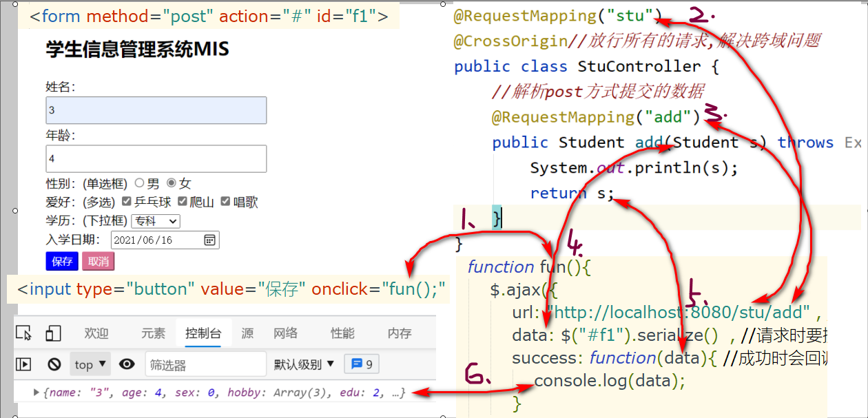Click the heading 学生信息管理系统MIS
This screenshot has width=868, height=418.
pyautogui.click(x=138, y=50)
